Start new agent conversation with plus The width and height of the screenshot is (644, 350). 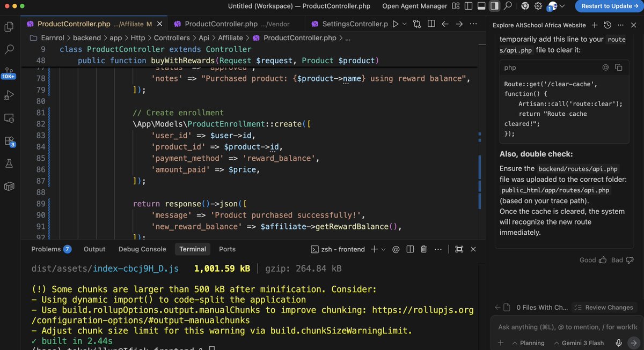(595, 25)
